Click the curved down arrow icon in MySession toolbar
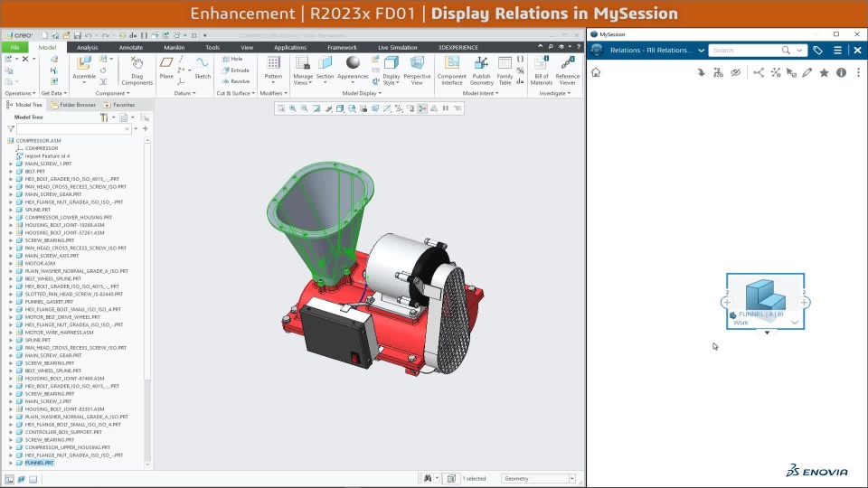The height and width of the screenshot is (488, 868). (x=701, y=72)
